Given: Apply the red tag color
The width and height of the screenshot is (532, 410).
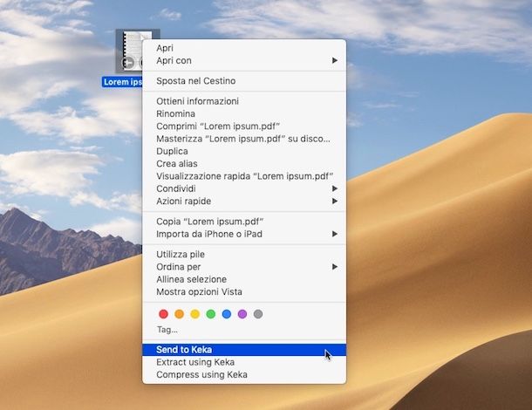Looking at the screenshot, I should pyautogui.click(x=164, y=314).
